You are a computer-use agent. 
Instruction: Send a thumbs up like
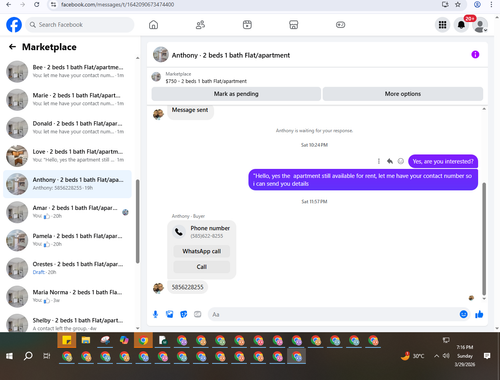(x=479, y=314)
